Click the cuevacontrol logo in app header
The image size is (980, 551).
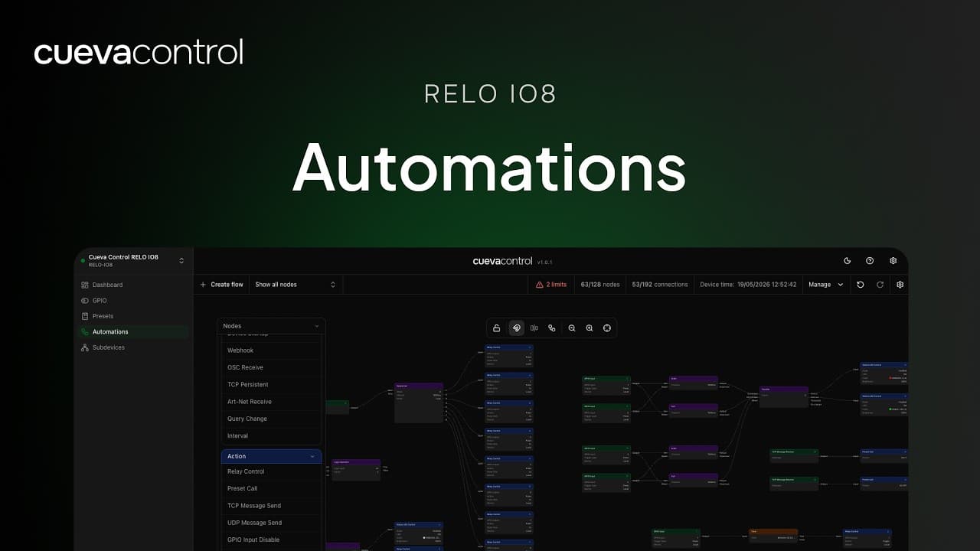click(x=502, y=261)
